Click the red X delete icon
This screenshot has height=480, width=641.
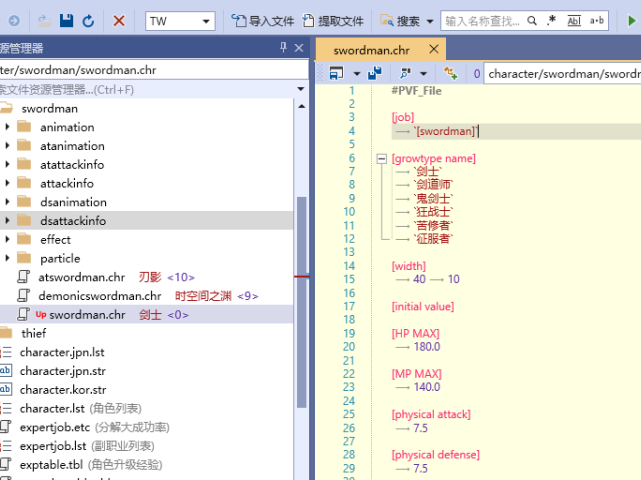(x=119, y=20)
